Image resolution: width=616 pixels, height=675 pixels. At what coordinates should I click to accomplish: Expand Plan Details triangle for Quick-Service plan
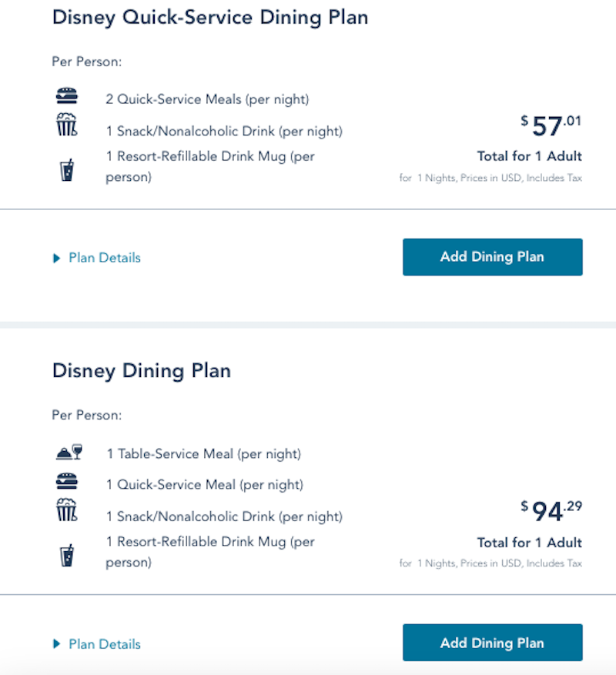click(x=56, y=259)
